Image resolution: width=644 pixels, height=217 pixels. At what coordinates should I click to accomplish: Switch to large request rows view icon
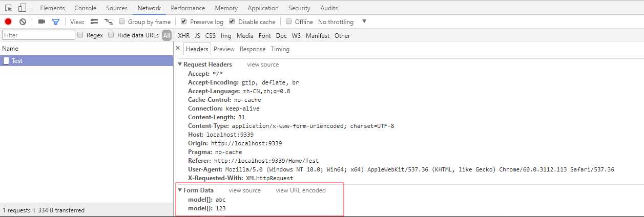94,21
